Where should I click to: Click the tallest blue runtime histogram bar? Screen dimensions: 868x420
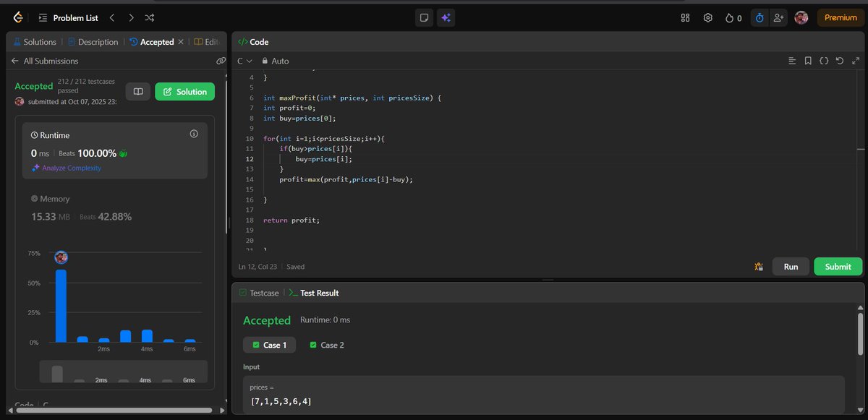point(61,306)
